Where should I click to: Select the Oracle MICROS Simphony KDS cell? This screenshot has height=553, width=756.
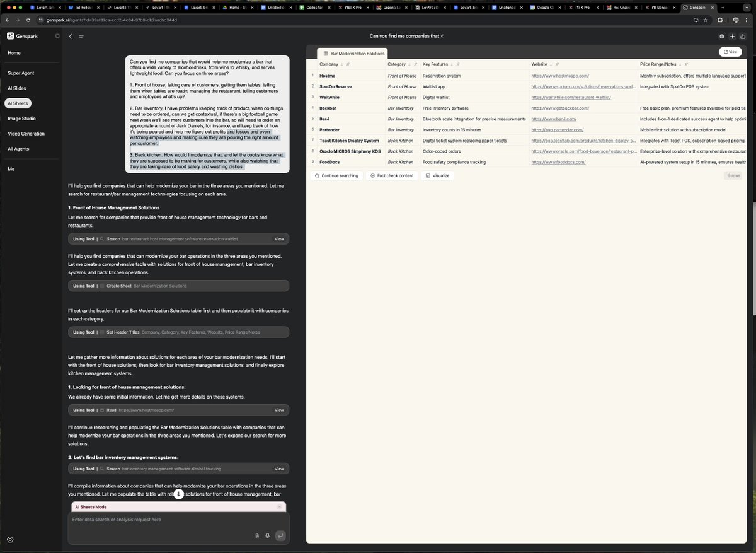351,151
